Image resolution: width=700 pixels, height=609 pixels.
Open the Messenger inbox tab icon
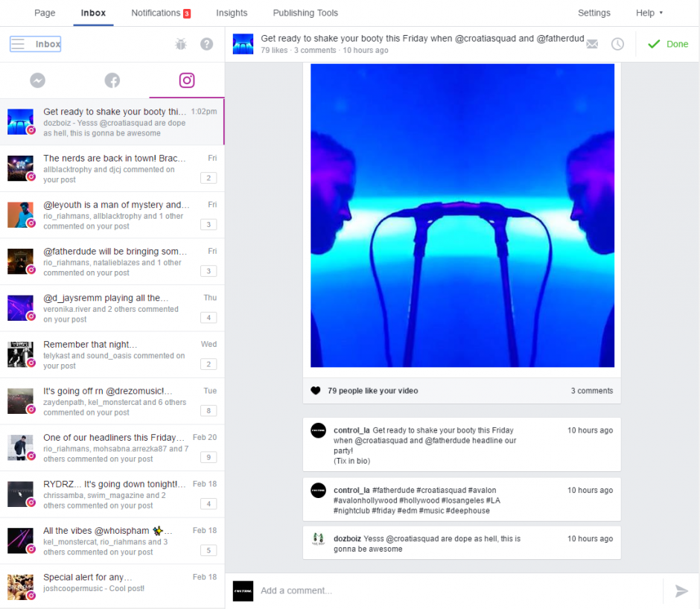(37, 80)
